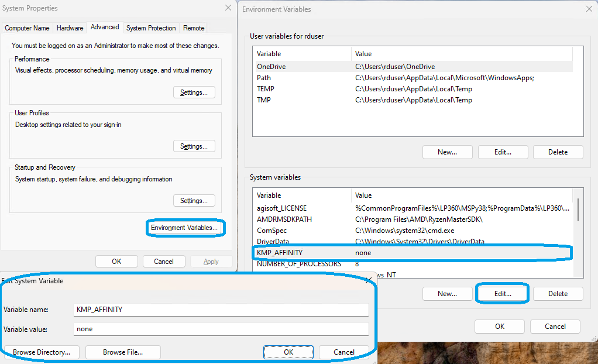This screenshot has width=598, height=364.
Task: Click Delete under user variables
Action: pyautogui.click(x=558, y=152)
